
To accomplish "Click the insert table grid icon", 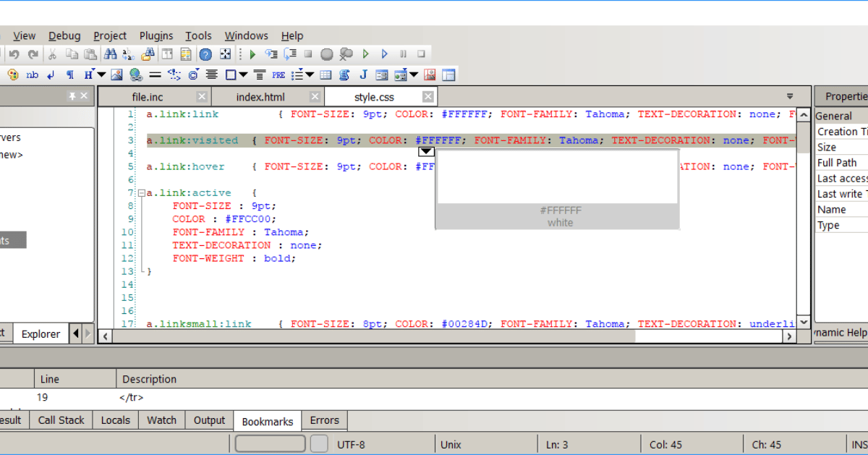I will tap(325, 75).
